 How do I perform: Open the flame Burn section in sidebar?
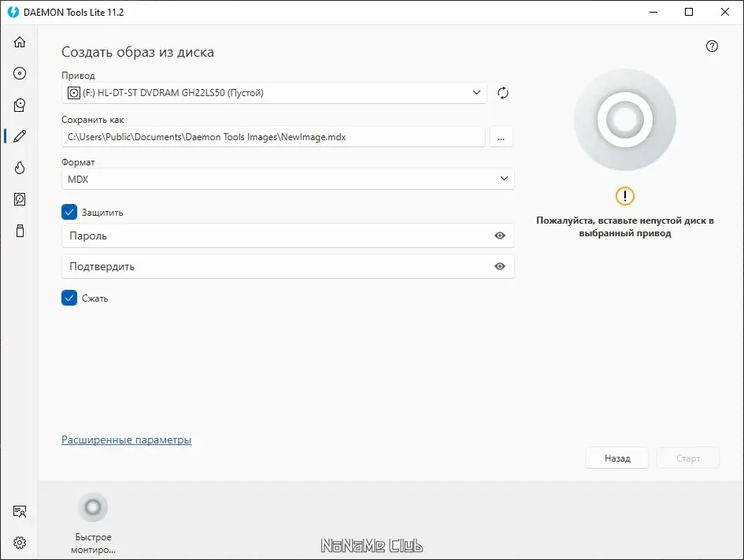point(20,168)
